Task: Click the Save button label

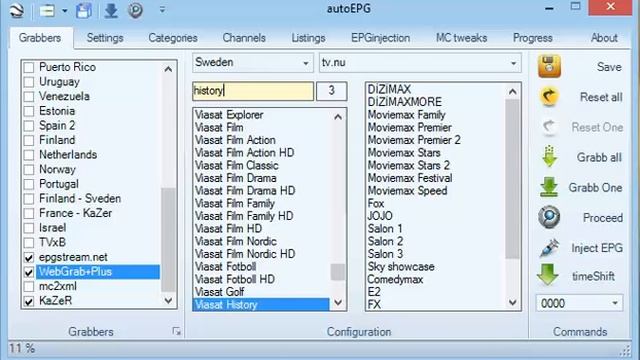Action: pyautogui.click(x=609, y=67)
